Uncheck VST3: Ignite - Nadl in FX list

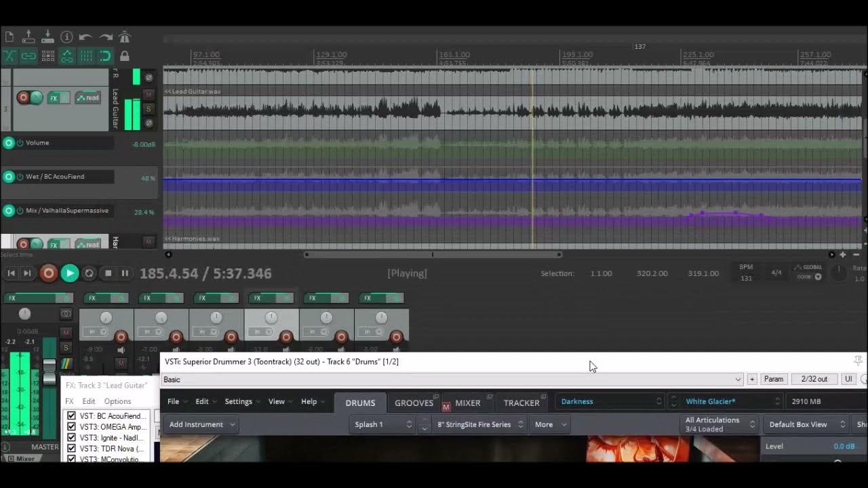tap(71, 438)
